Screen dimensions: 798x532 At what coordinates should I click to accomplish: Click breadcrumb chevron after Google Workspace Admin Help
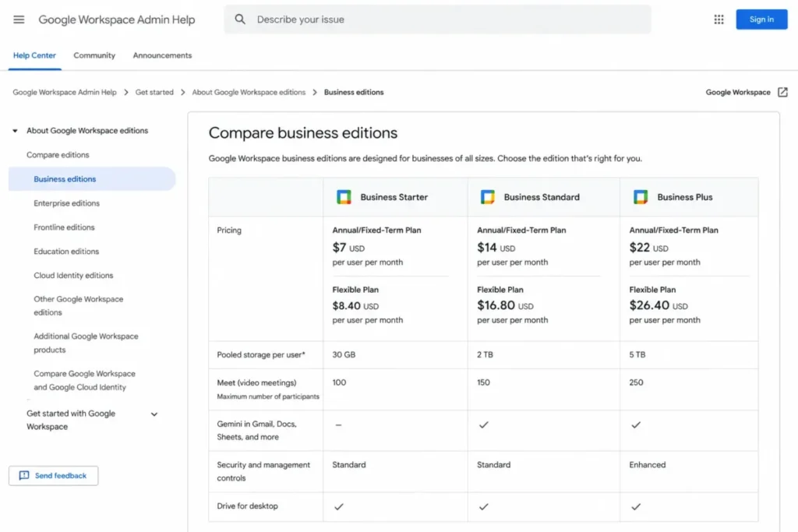(125, 92)
